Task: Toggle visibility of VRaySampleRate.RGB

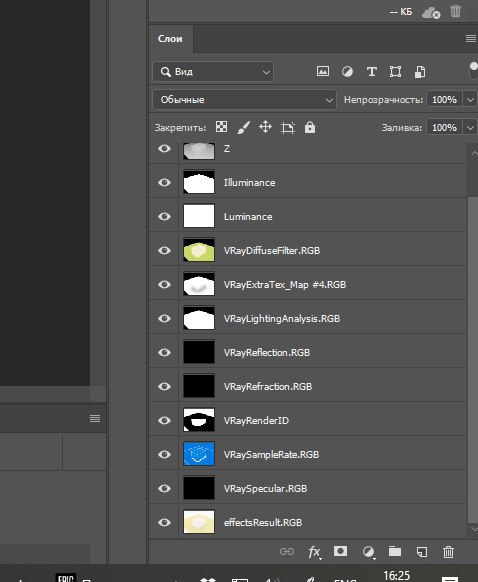Action: click(x=164, y=454)
